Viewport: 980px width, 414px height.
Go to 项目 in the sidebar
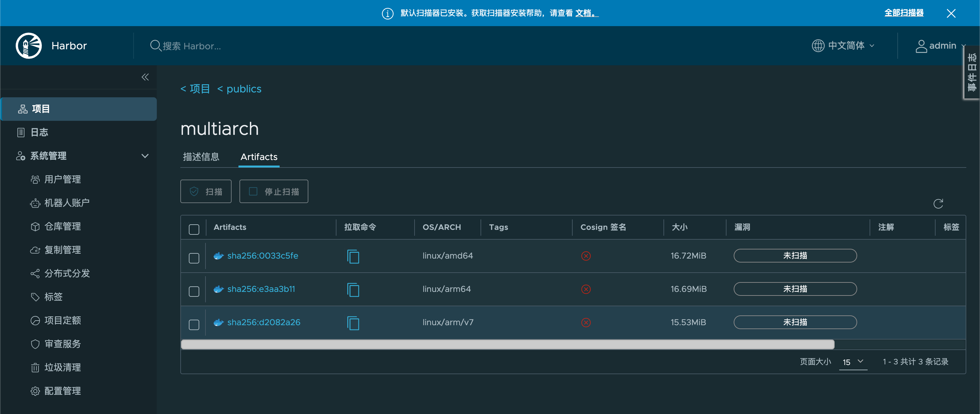pos(79,109)
